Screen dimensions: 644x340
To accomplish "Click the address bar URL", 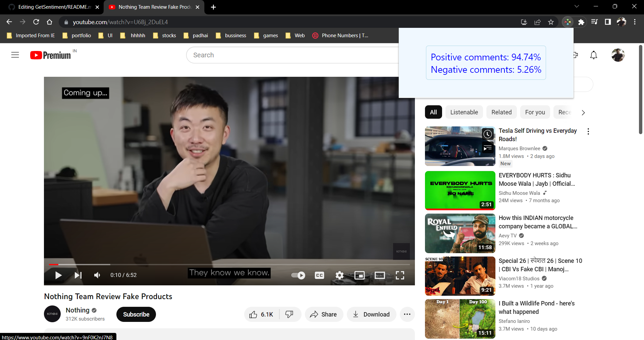I will (120, 22).
